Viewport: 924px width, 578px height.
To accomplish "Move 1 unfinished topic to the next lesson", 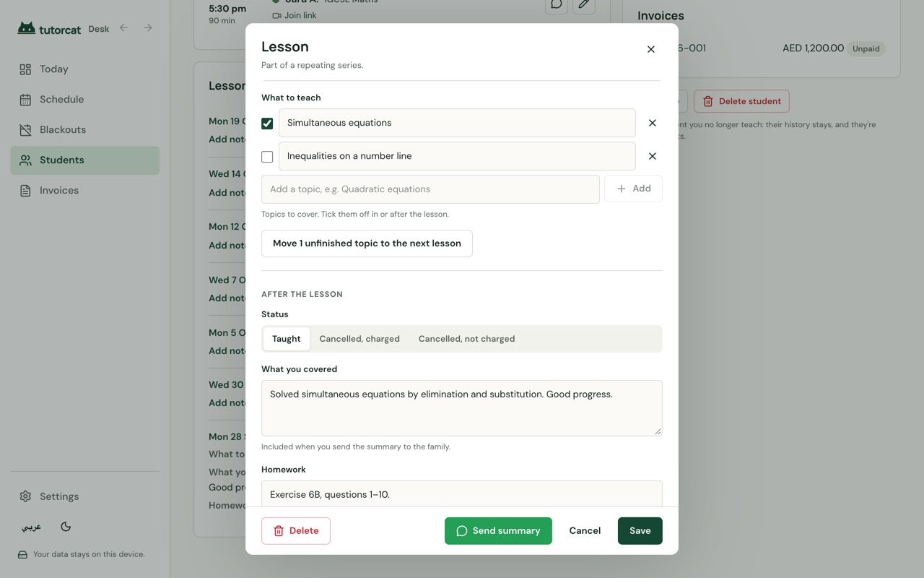I will coord(367,243).
